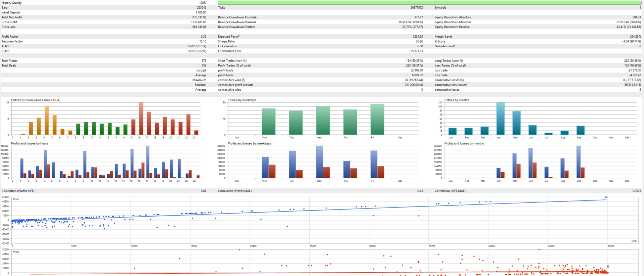Image resolution: width=644 pixels, height=276 pixels.
Task: Click the "LR Correlation" label
Action: coord(227,46)
